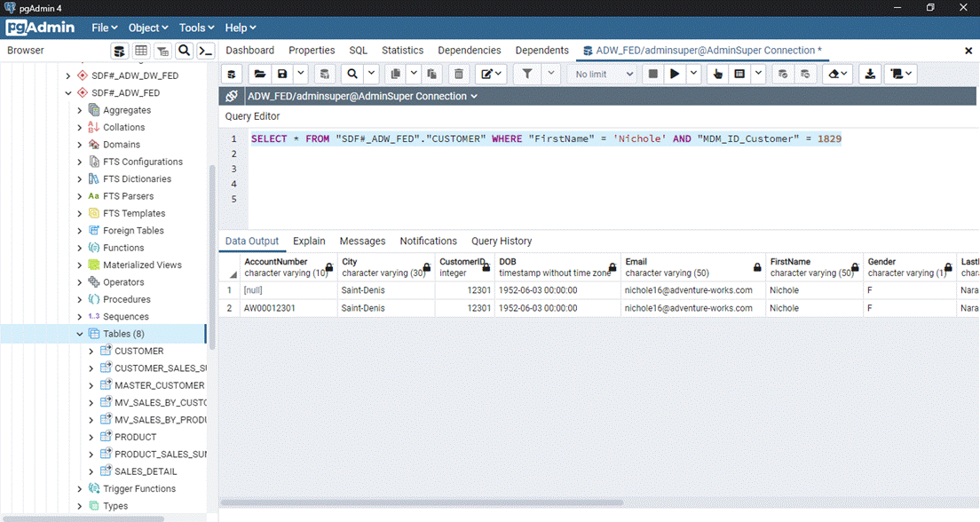Download query results as file
This screenshot has width=980, height=522.
(x=870, y=75)
